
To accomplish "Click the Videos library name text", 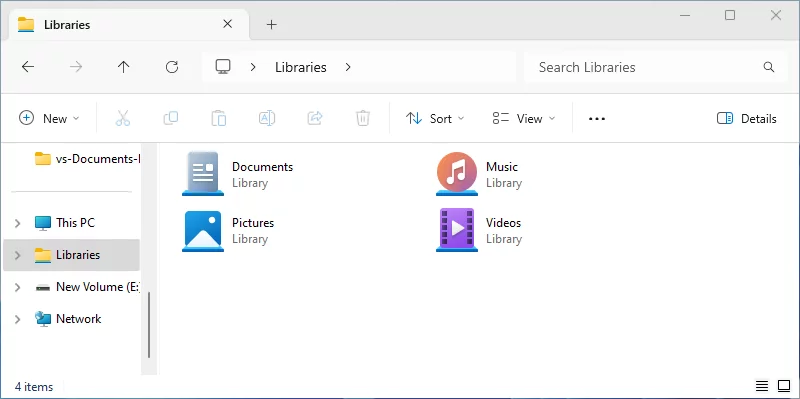I will [x=504, y=223].
